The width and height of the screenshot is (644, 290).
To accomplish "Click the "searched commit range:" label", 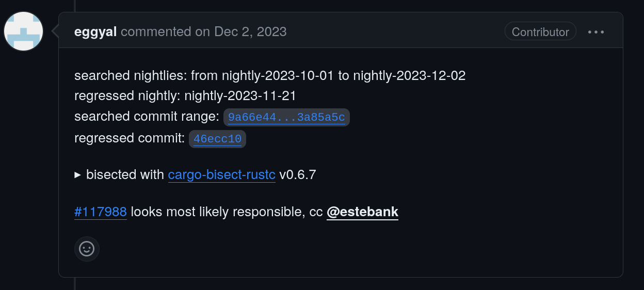I will coord(147,117).
